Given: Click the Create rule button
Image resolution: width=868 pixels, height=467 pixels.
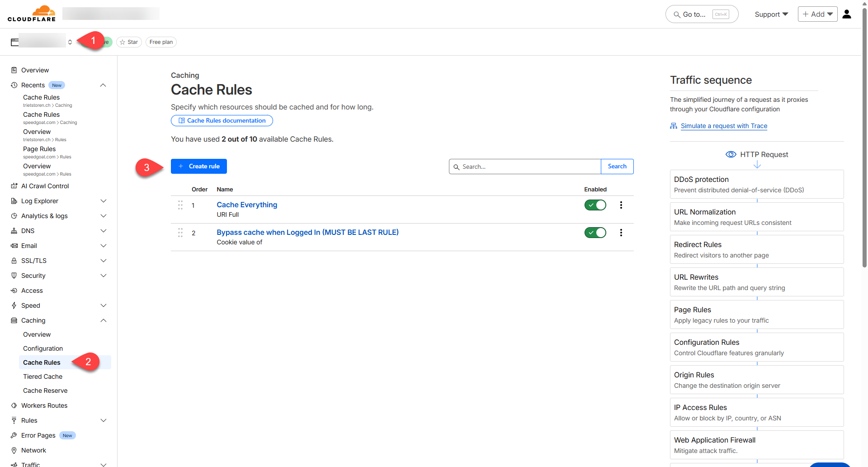Looking at the screenshot, I should pos(199,167).
